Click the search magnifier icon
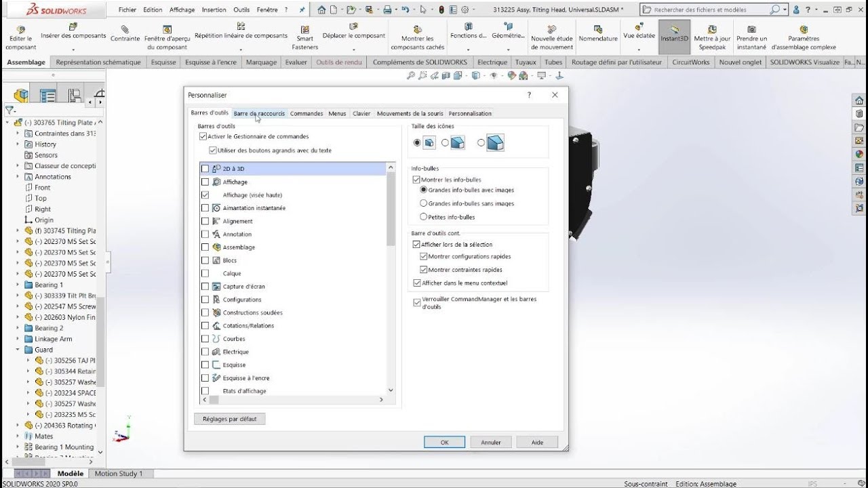 [x=774, y=9]
